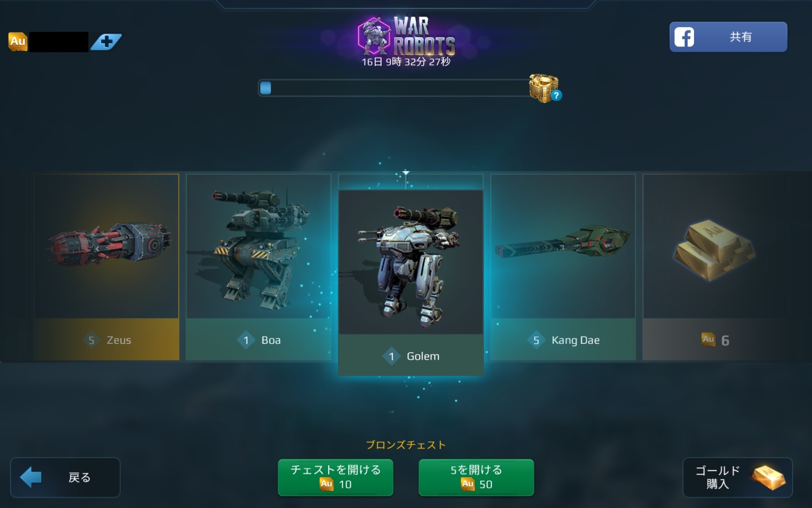812x508 pixels.
Task: Select the Golem robot card
Action: pyautogui.click(x=411, y=283)
